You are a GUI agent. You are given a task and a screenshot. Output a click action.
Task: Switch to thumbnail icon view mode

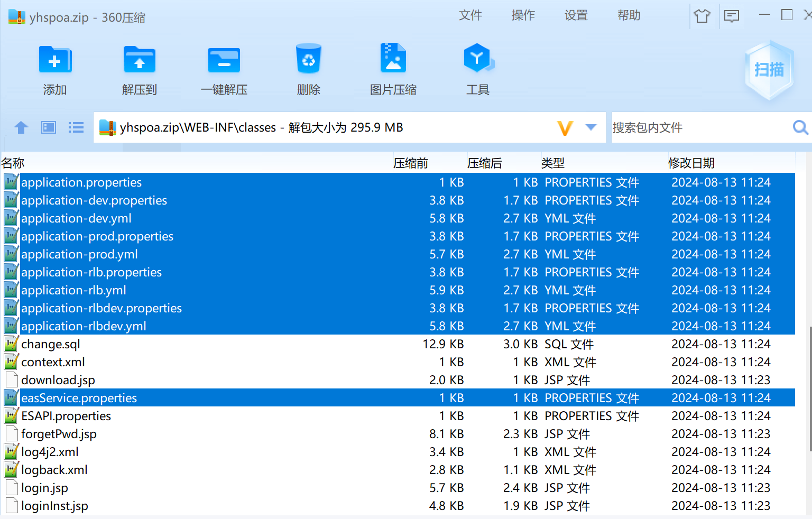tap(49, 127)
